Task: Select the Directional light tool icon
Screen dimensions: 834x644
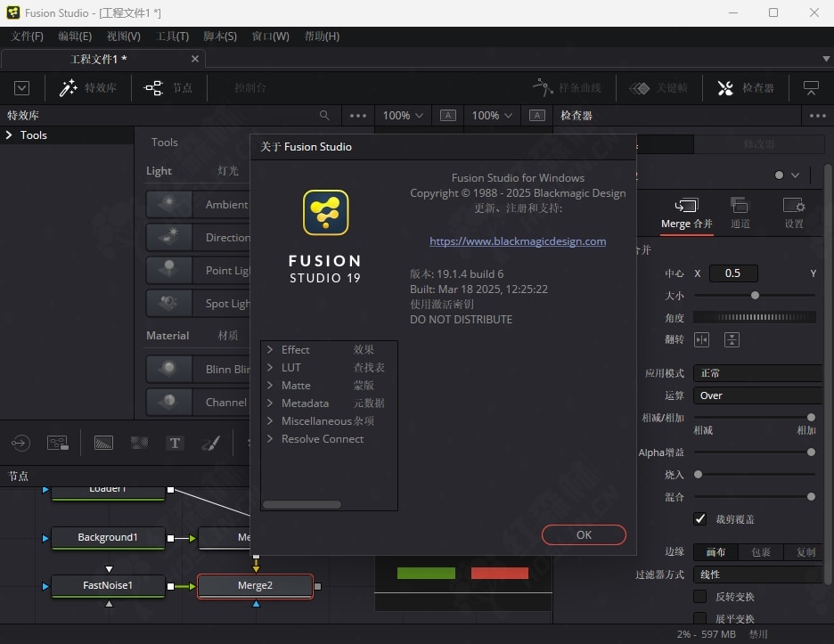Action: pyautogui.click(x=168, y=237)
